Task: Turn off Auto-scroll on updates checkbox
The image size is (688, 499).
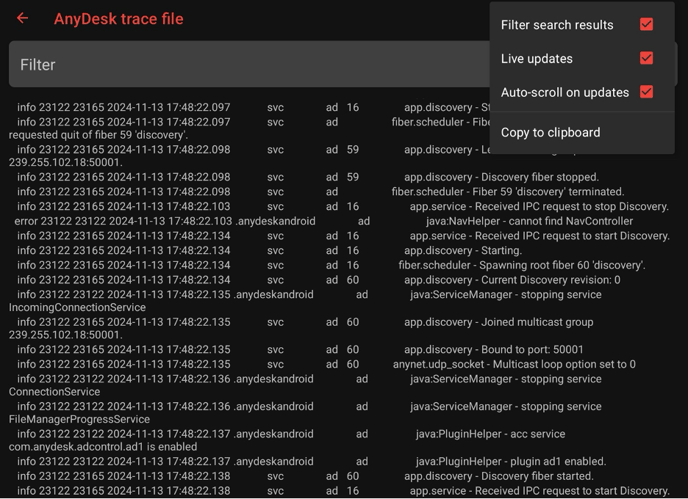Action: 646,92
